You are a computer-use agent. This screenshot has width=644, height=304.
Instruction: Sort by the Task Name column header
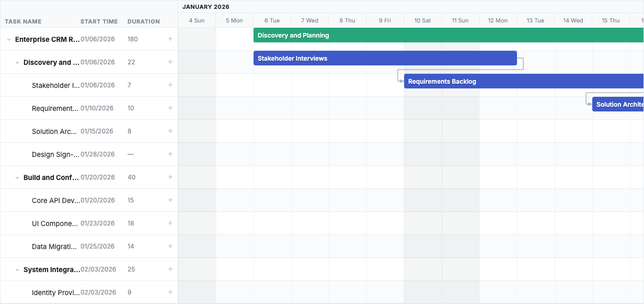(x=23, y=21)
